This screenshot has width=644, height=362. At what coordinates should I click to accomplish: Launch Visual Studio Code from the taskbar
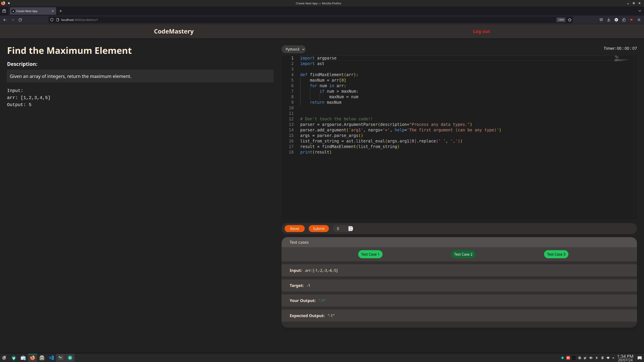(x=51, y=358)
